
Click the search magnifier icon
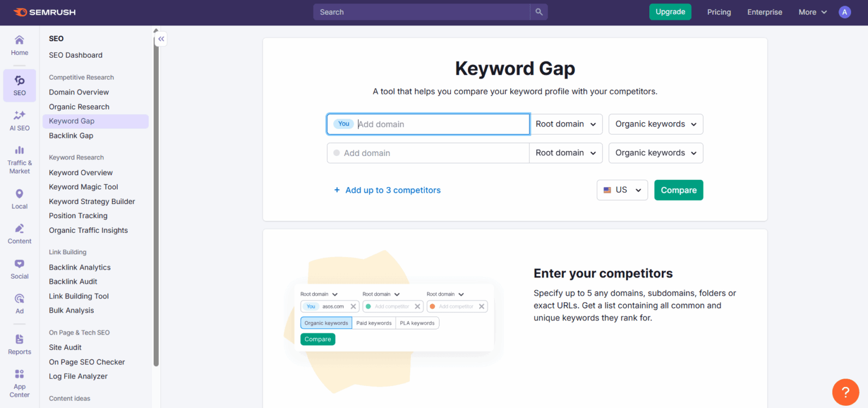tap(539, 12)
